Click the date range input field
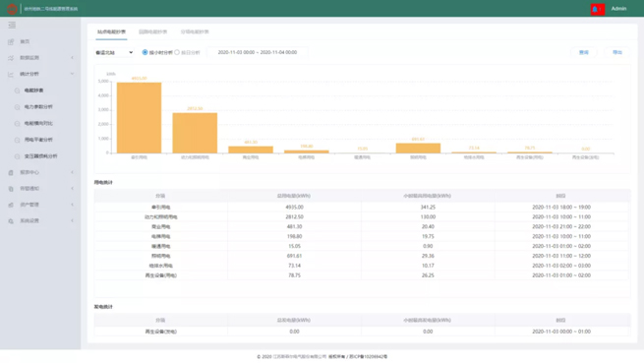The height and width of the screenshot is (363, 644). (x=258, y=52)
